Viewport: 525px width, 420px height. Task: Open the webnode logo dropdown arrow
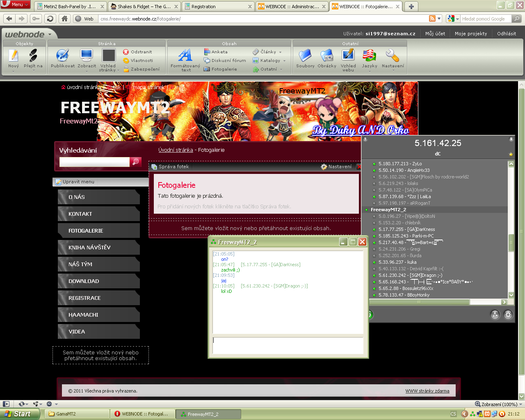[x=50, y=34]
